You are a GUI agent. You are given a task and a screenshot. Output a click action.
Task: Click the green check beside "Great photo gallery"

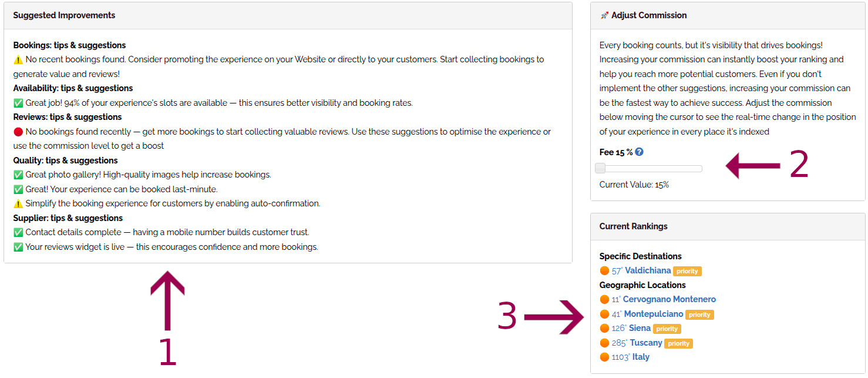click(x=18, y=175)
